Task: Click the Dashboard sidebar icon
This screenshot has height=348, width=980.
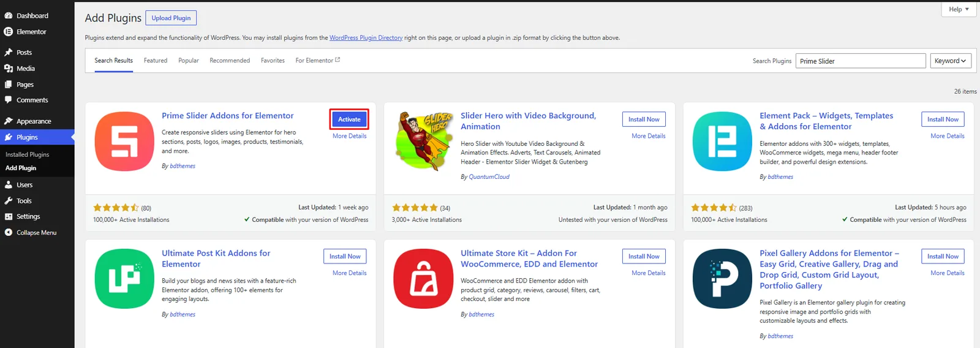Action: click(x=9, y=15)
